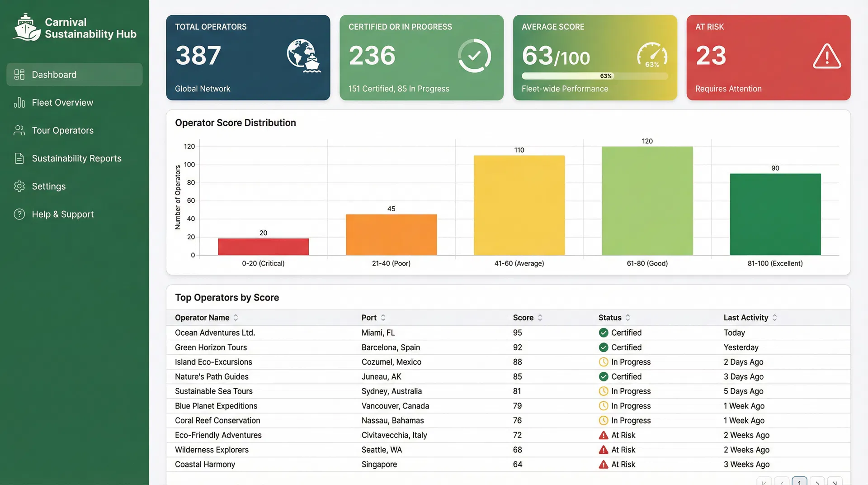Go to the next page of operators
868x485 pixels.
click(x=817, y=481)
